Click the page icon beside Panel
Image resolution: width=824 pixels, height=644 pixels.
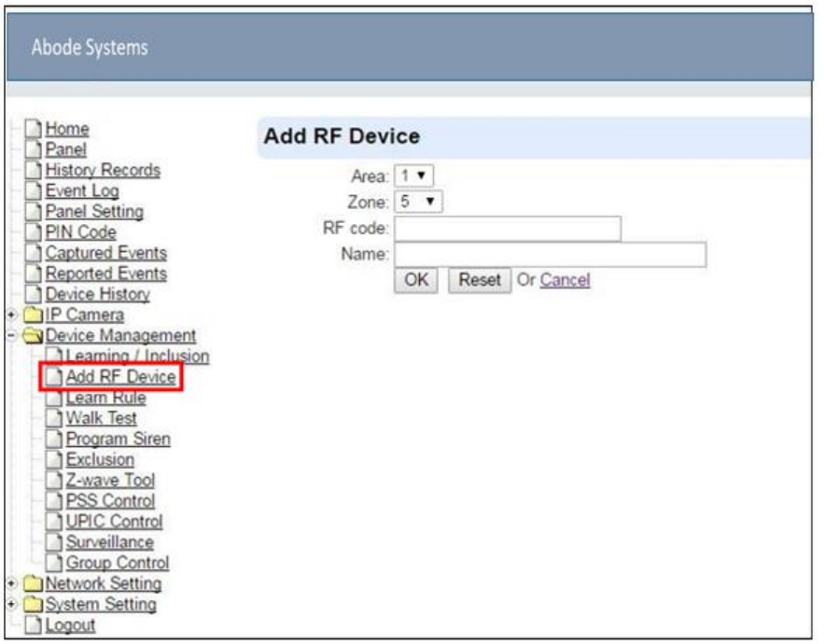(34, 149)
